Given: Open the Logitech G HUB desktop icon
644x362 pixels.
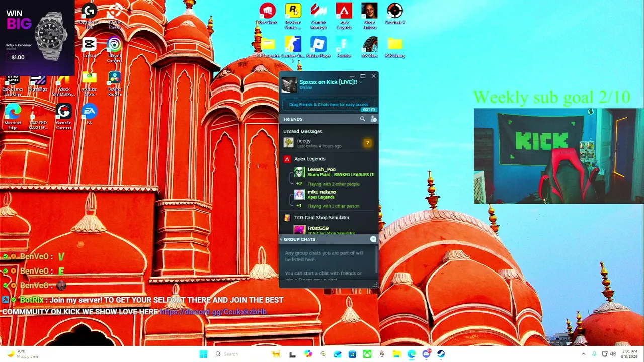Looking at the screenshot, I should (89, 16).
